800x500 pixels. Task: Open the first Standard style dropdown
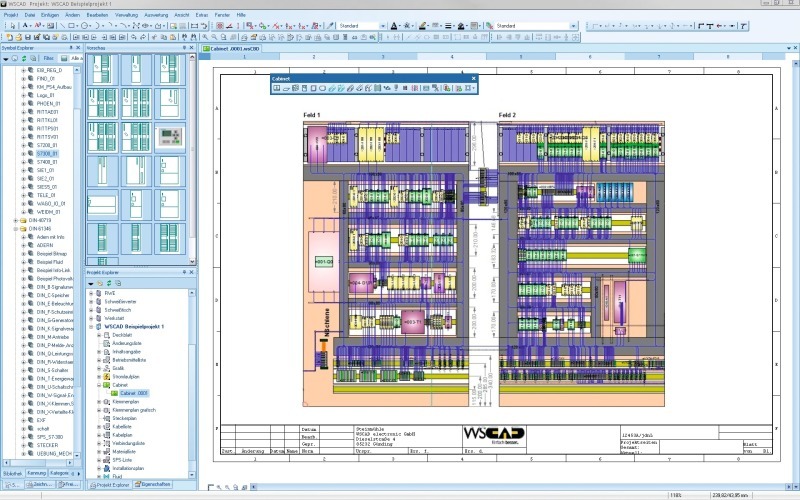point(382,26)
